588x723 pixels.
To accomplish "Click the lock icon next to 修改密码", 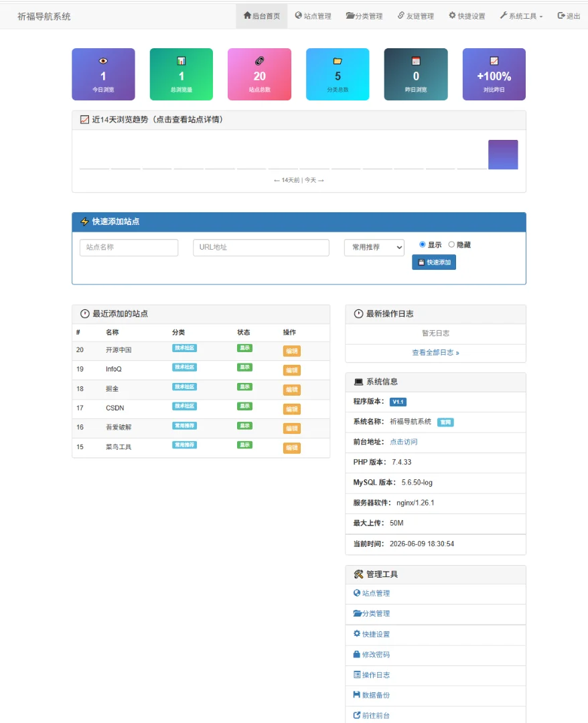I will tap(356, 654).
